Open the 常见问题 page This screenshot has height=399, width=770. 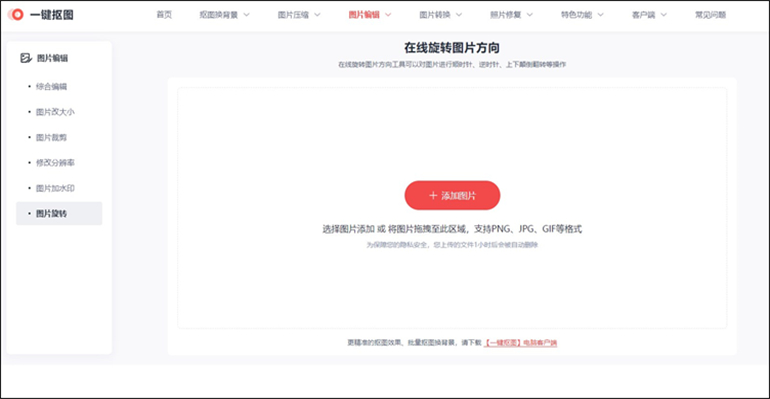click(x=710, y=15)
